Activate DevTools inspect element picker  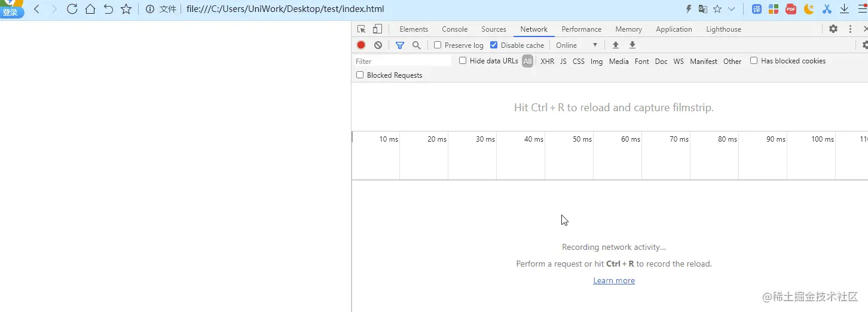[x=361, y=29]
